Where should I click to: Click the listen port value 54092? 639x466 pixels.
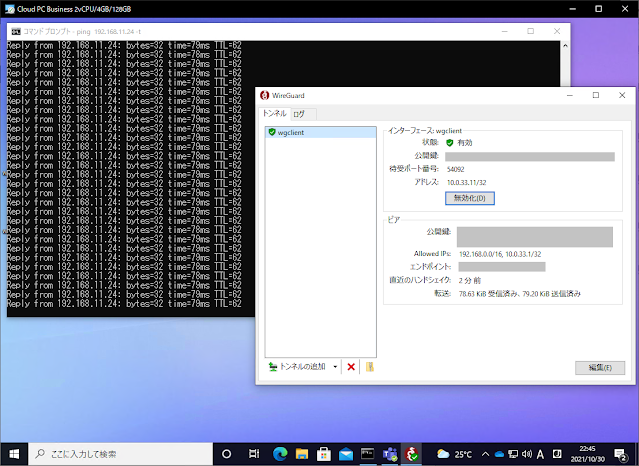coord(455,169)
